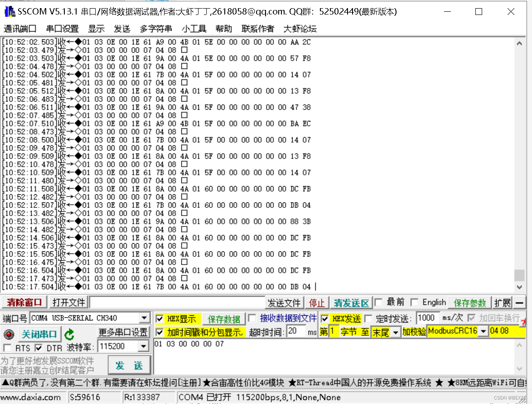The width and height of the screenshot is (532, 404).
Task: Open the 串口设置 menu
Action: [62, 29]
